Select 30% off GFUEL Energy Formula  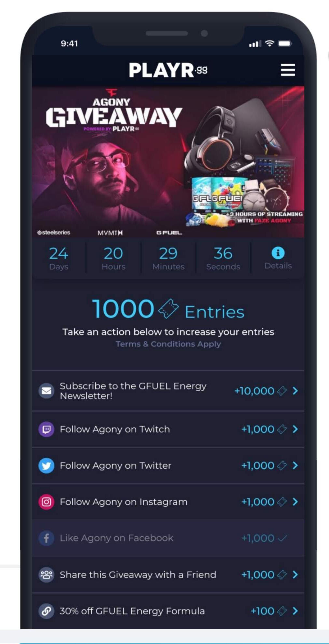168,611
